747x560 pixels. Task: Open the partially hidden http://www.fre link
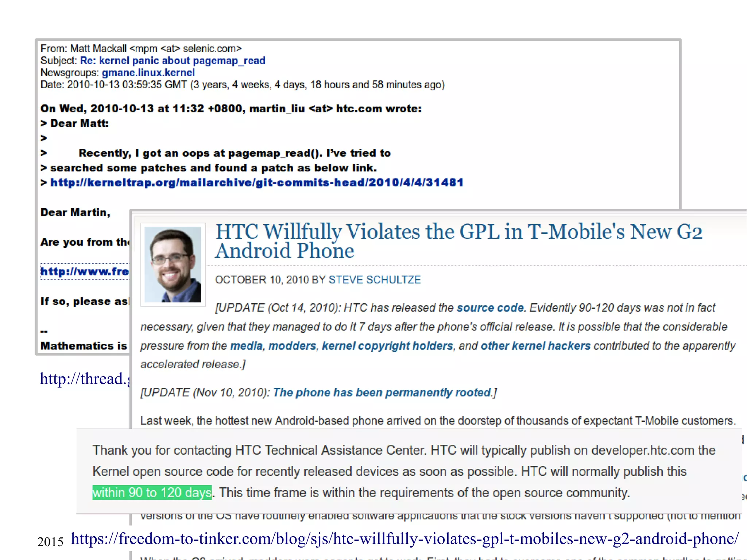85,271
